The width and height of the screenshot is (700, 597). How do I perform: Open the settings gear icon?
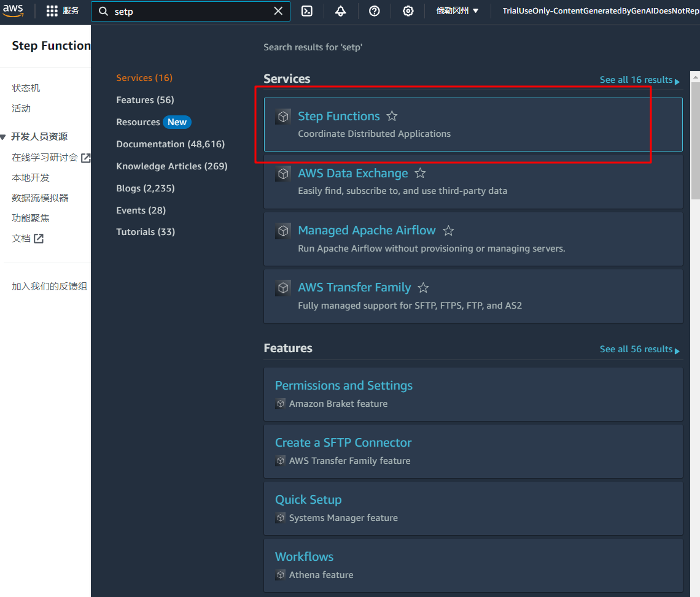pyautogui.click(x=408, y=10)
